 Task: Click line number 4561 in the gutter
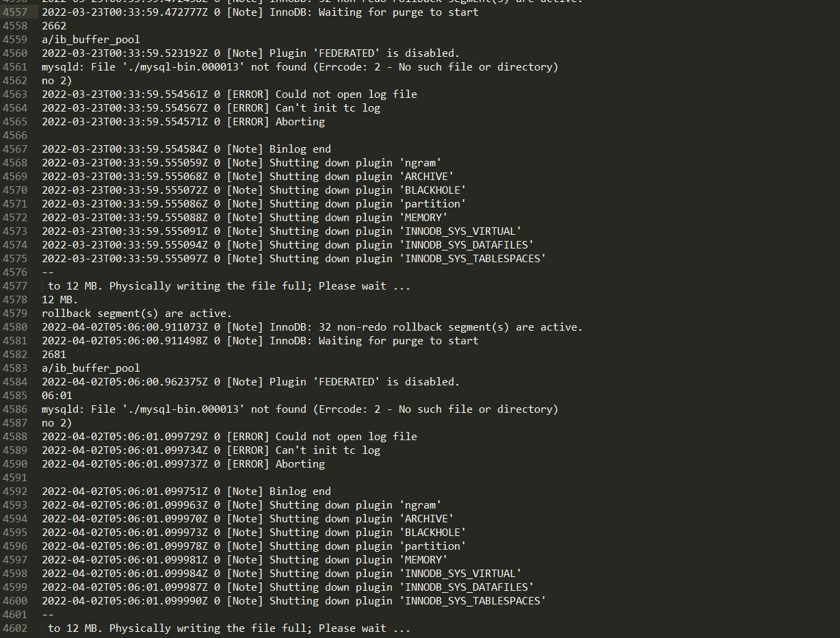[14, 67]
